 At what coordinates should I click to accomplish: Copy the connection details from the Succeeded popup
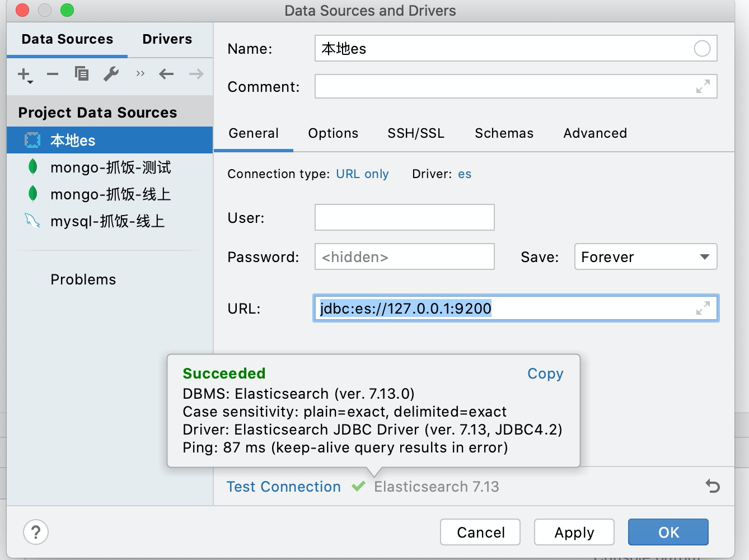[545, 374]
